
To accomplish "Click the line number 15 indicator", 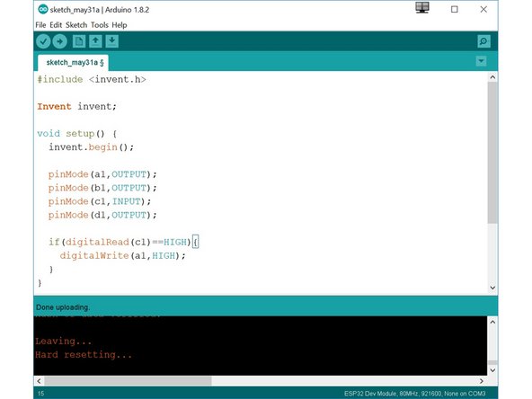I will (x=40, y=394).
